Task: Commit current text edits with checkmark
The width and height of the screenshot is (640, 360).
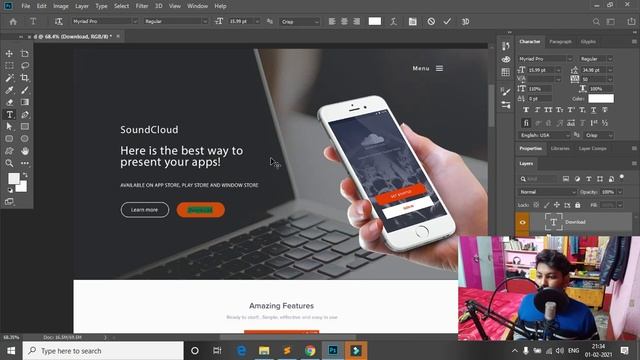Action: click(447, 22)
